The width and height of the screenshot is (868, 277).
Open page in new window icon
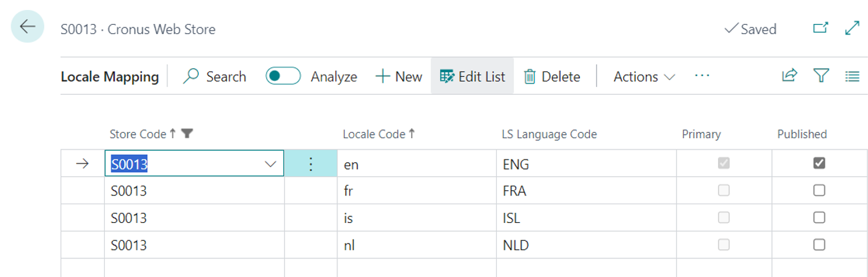(820, 29)
